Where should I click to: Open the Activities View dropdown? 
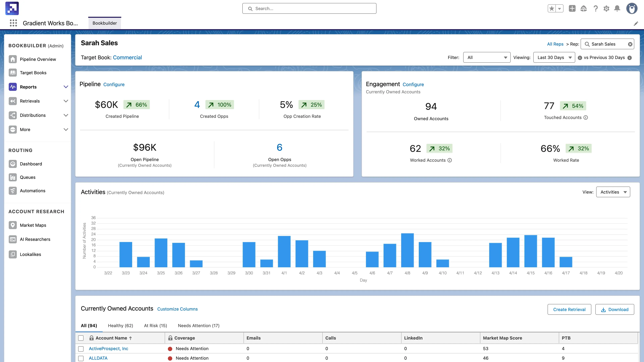pyautogui.click(x=613, y=192)
